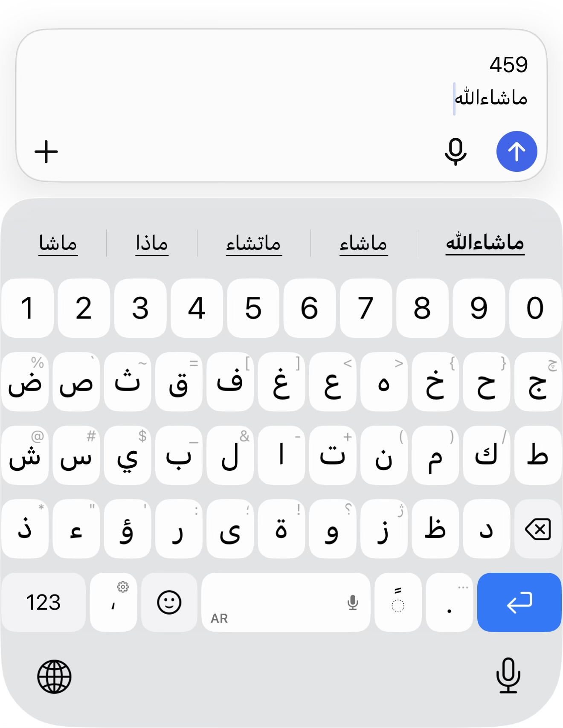The image size is (563, 728).
Task: Start dictation with bottom-right microphone
Action: 508,676
